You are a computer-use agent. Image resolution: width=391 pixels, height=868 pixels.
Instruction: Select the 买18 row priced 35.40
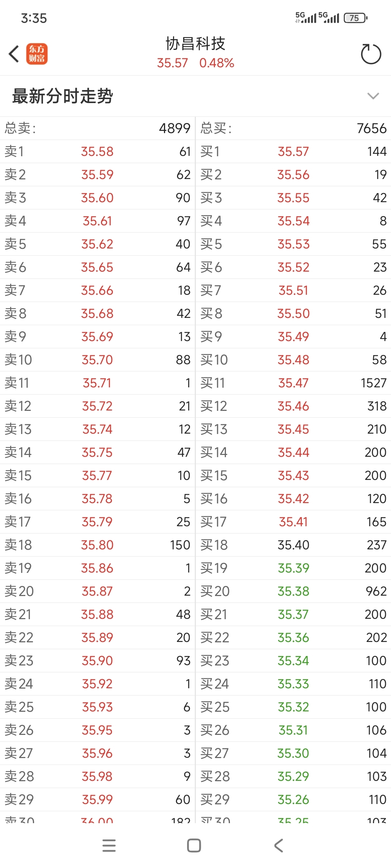tap(294, 545)
